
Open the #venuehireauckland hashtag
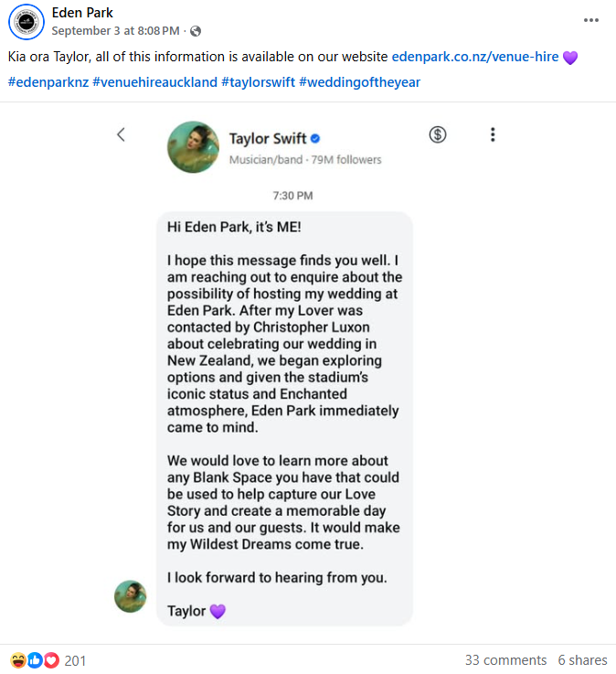[154, 82]
